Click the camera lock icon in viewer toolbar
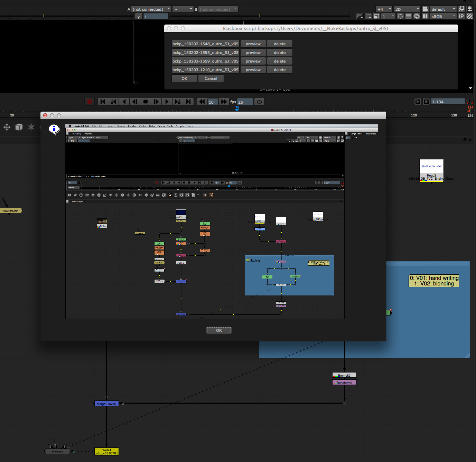The width and height of the screenshot is (476, 462). point(425,9)
